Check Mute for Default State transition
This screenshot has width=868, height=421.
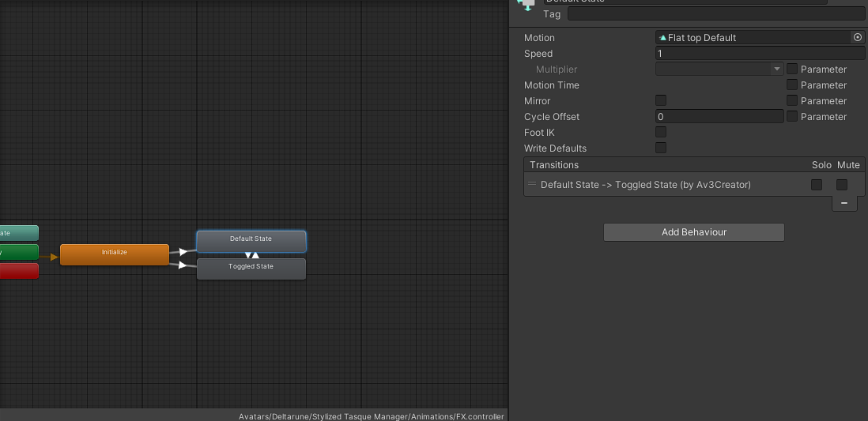842,184
